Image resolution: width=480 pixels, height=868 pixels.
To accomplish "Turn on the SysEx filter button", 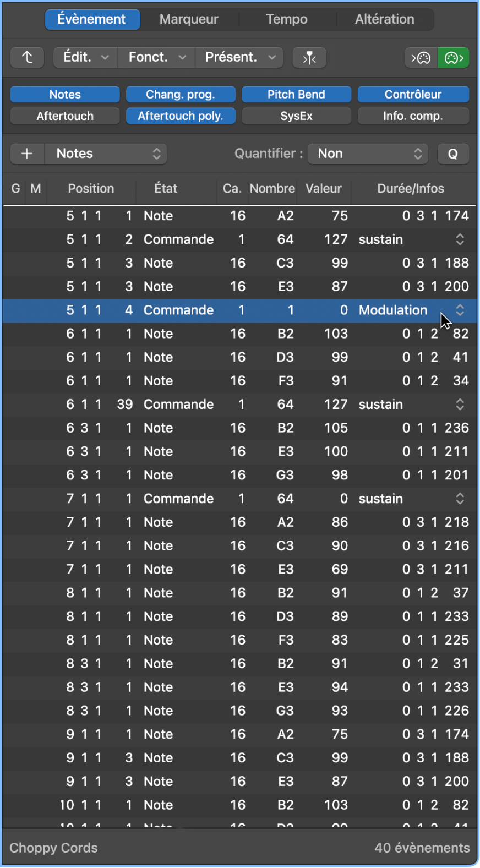I will point(296,116).
